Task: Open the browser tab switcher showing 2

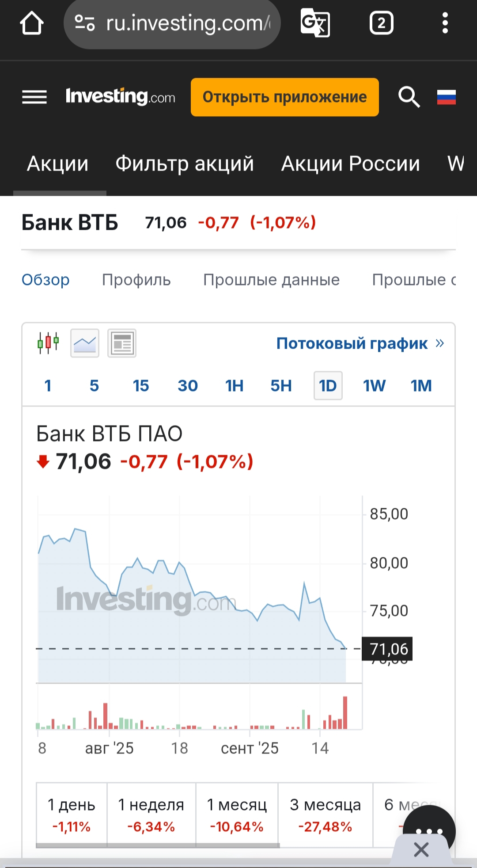Action: (x=381, y=23)
